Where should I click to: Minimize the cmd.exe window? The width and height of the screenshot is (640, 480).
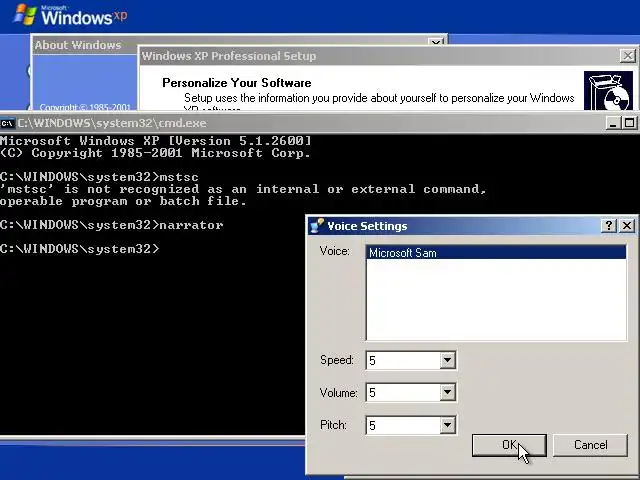[612, 123]
